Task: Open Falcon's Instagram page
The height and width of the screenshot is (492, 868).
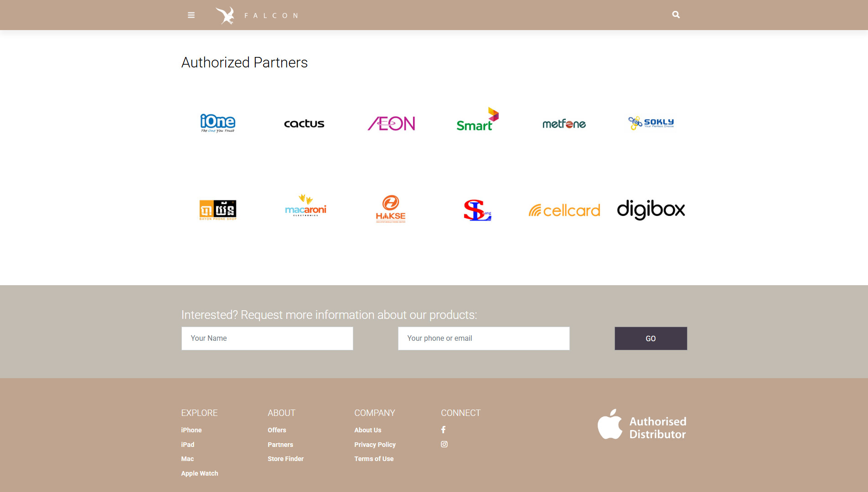Action: coord(444,444)
